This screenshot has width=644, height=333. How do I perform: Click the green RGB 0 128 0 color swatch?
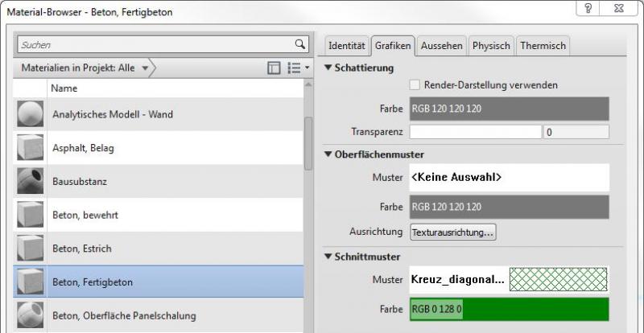pyautogui.click(x=509, y=309)
